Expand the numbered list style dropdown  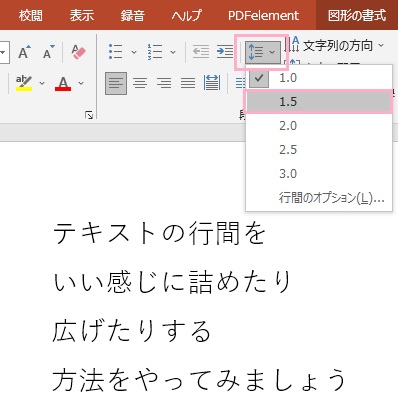(x=173, y=52)
